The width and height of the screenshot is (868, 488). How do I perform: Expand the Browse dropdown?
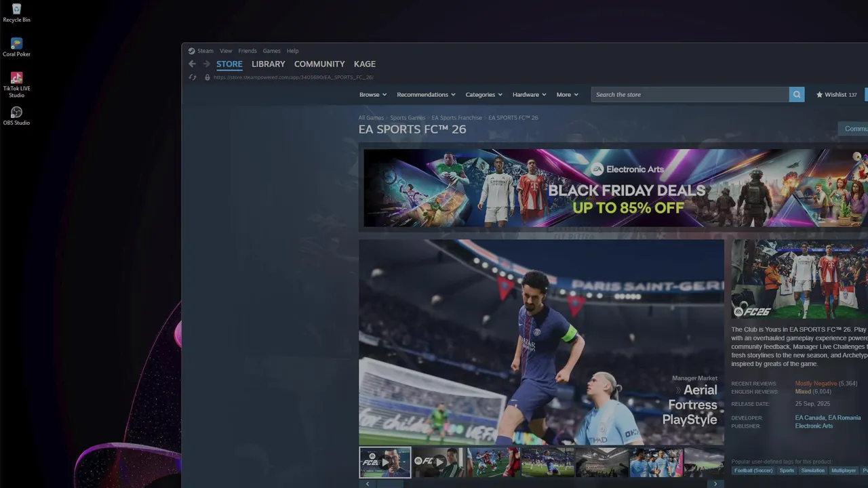[x=373, y=95]
